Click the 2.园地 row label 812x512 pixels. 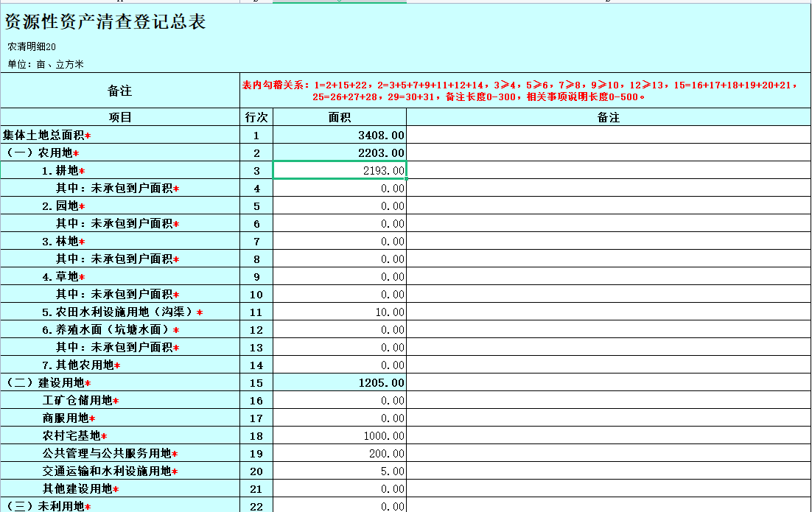tap(63, 206)
